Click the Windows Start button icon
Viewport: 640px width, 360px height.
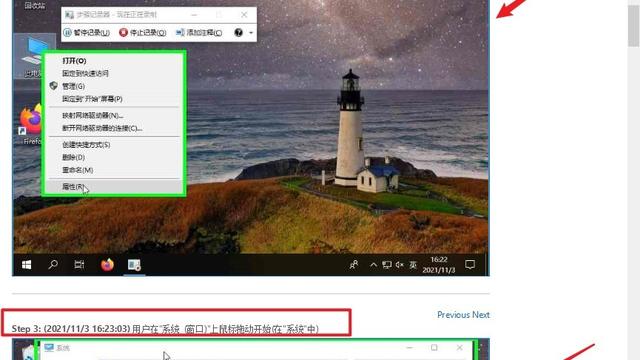point(27,265)
